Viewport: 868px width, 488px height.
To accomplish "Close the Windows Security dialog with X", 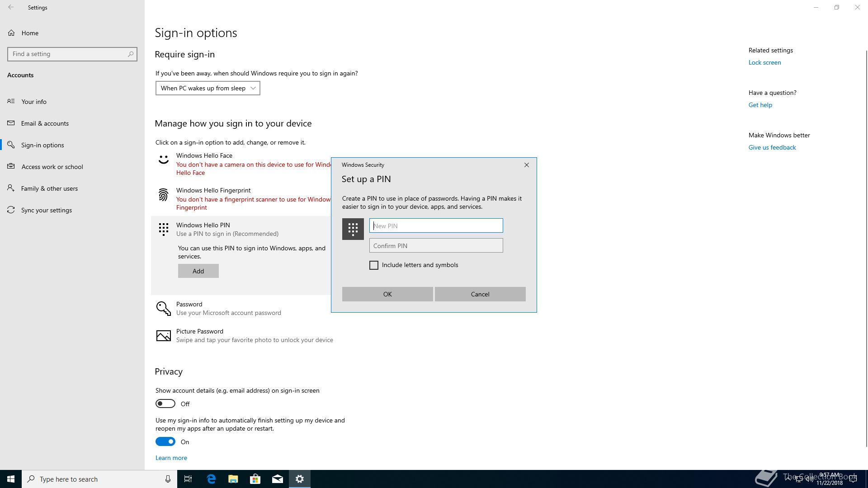I will [x=527, y=165].
